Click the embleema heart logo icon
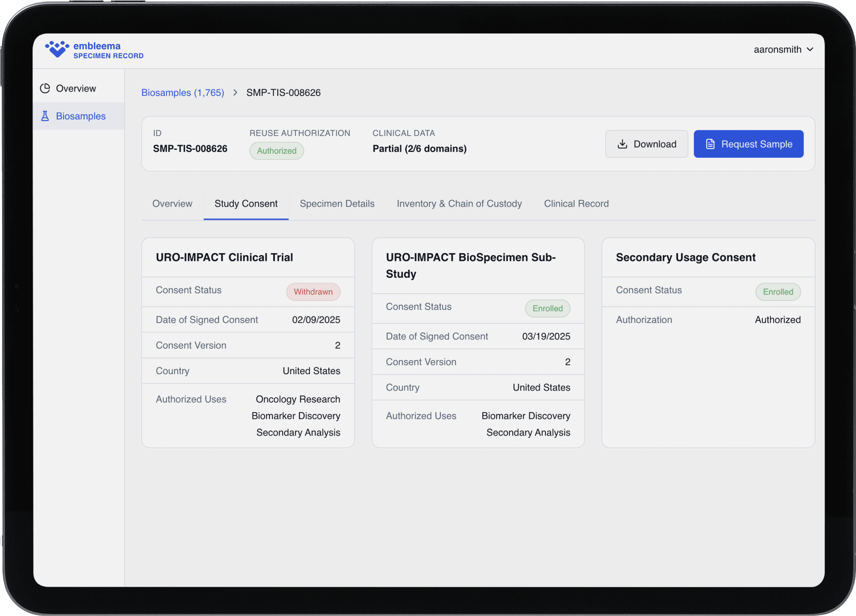Viewport: 856px width, 616px height. (57, 49)
